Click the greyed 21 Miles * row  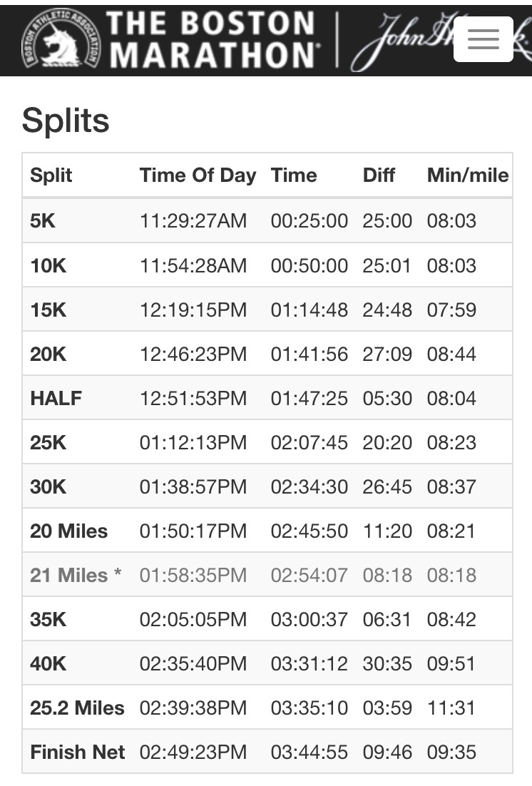[x=76, y=575]
